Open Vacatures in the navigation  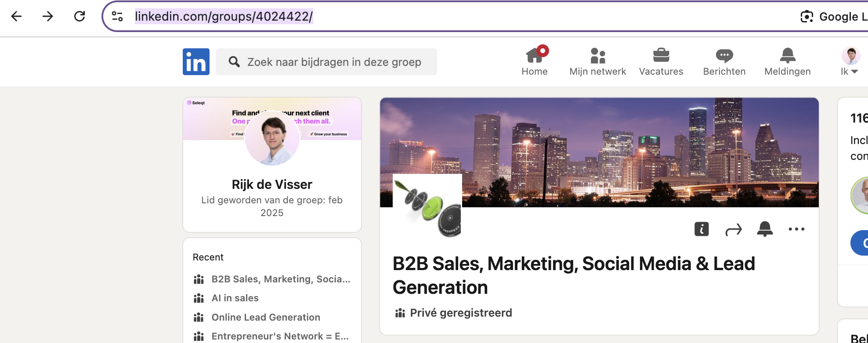pyautogui.click(x=661, y=61)
